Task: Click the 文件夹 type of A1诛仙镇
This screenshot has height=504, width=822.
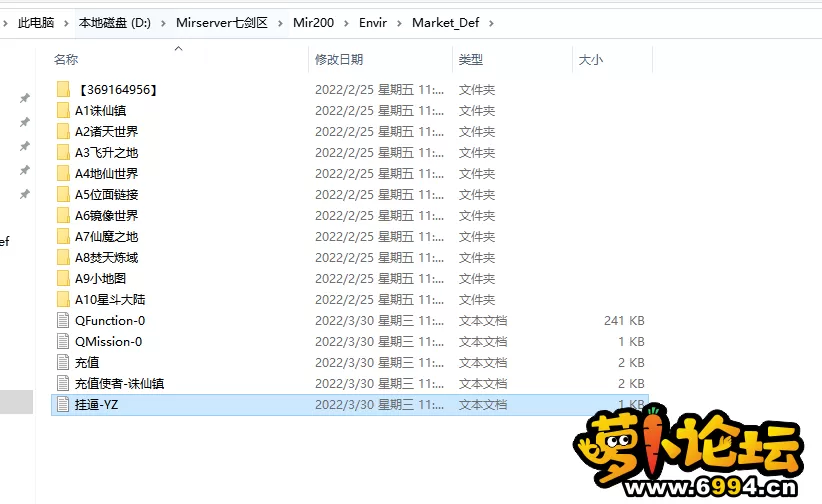Action: 477,111
